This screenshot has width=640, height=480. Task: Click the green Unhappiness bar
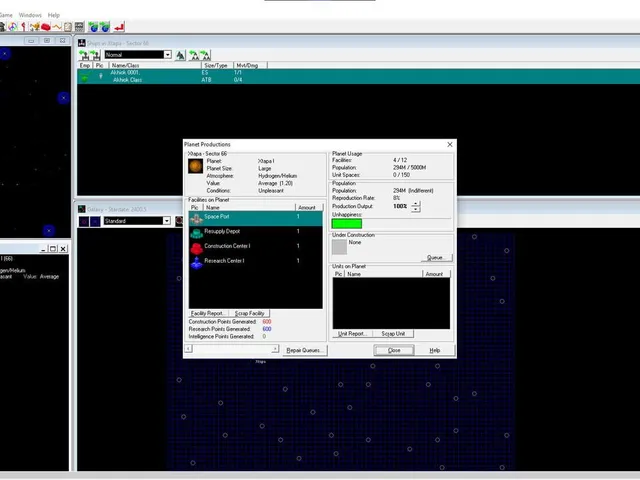347,224
